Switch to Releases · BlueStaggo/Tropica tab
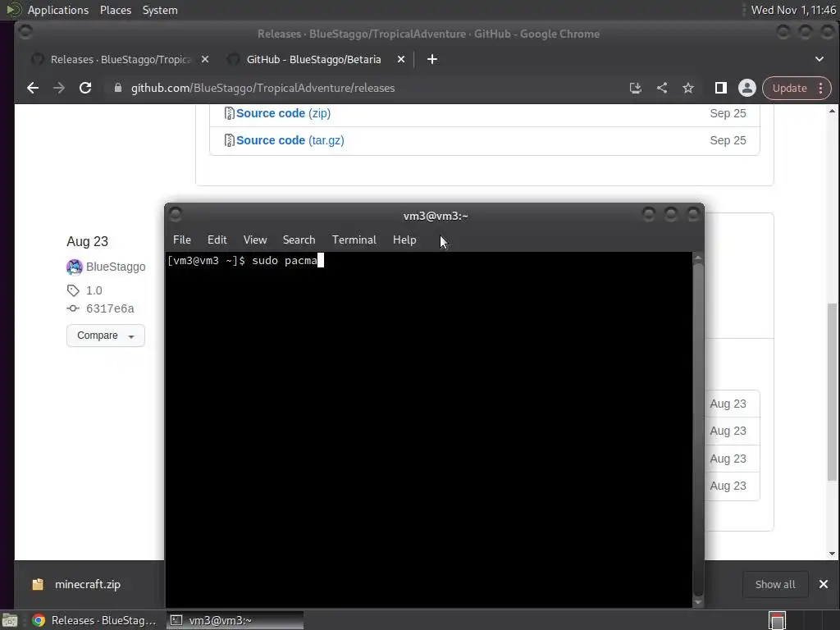The height and width of the screenshot is (630, 840). coord(120,59)
